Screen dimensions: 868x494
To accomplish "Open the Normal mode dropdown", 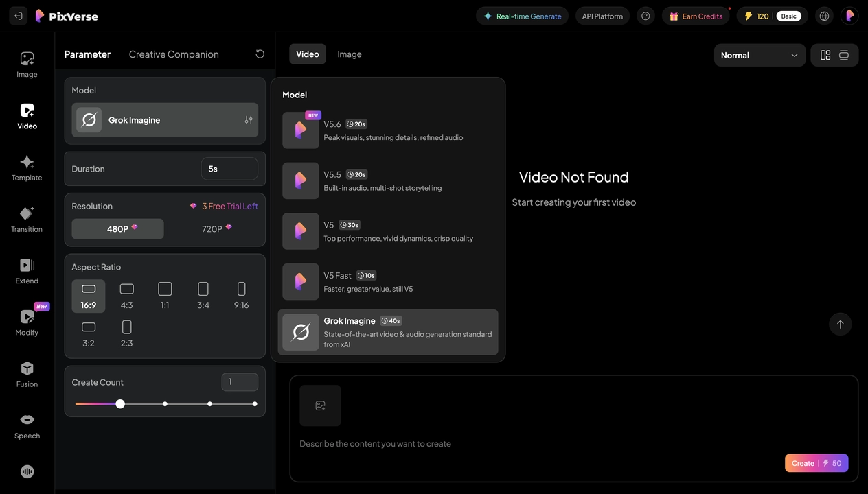I will tap(759, 55).
